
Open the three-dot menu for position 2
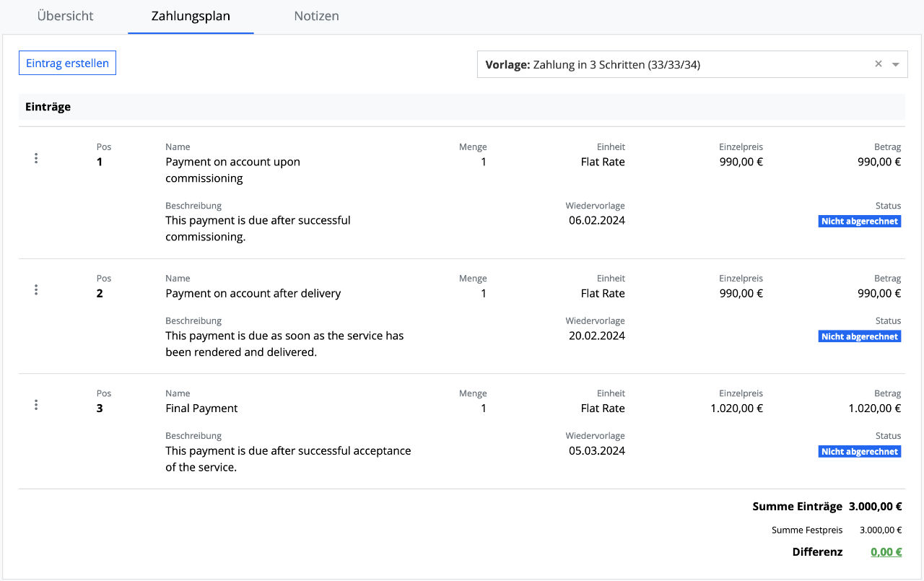[x=36, y=290]
